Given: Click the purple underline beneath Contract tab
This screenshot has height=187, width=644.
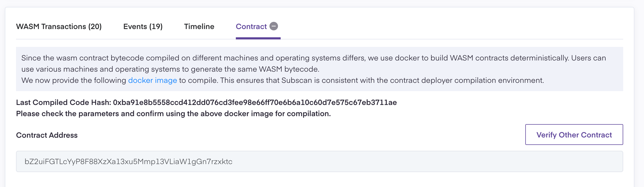Looking at the screenshot, I should (258, 38).
